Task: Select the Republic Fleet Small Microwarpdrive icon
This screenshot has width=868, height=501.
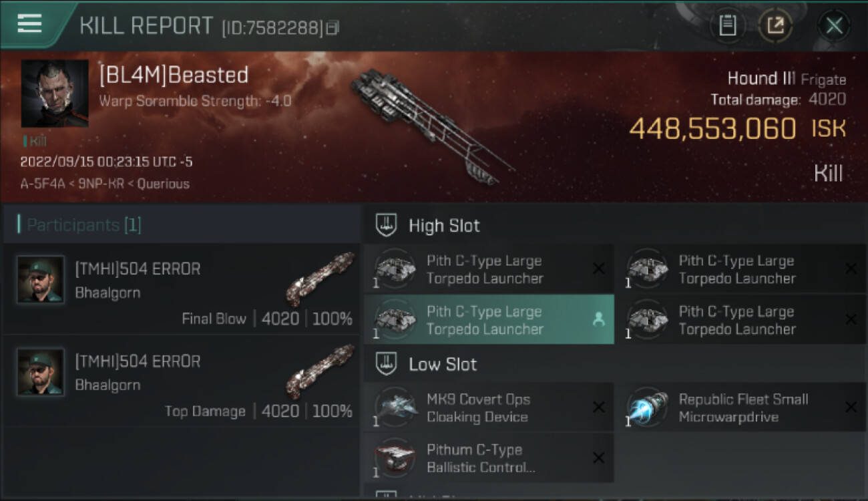Action: tap(648, 407)
